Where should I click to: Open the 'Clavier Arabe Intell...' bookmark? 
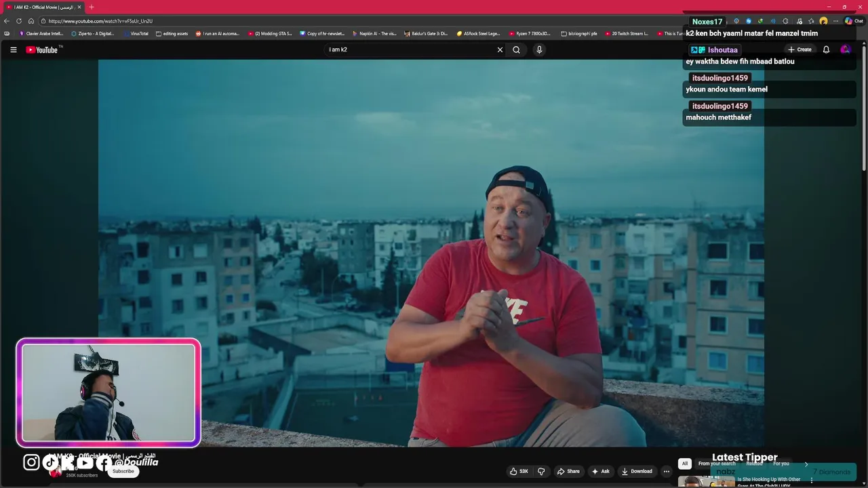pos(41,33)
